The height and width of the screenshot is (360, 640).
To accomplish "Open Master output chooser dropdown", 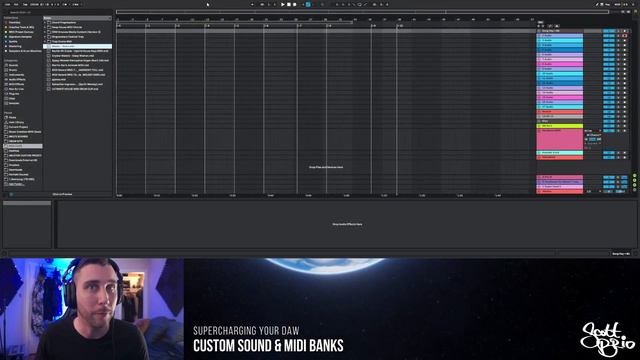I will click(593, 191).
